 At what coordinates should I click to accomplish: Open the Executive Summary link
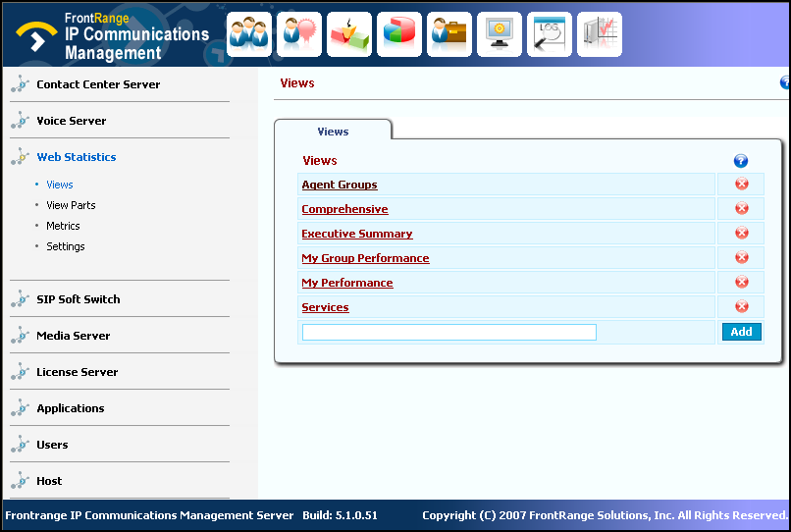click(x=357, y=234)
